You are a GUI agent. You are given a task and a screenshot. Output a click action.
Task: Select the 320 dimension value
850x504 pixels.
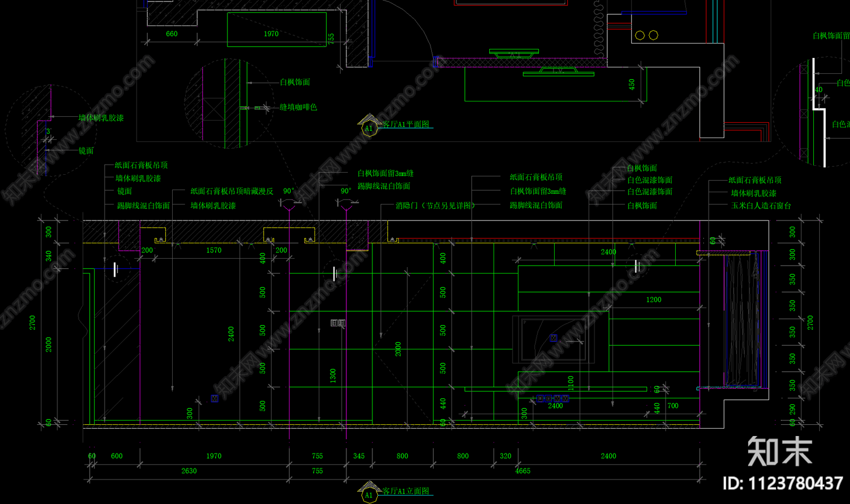coord(505,456)
